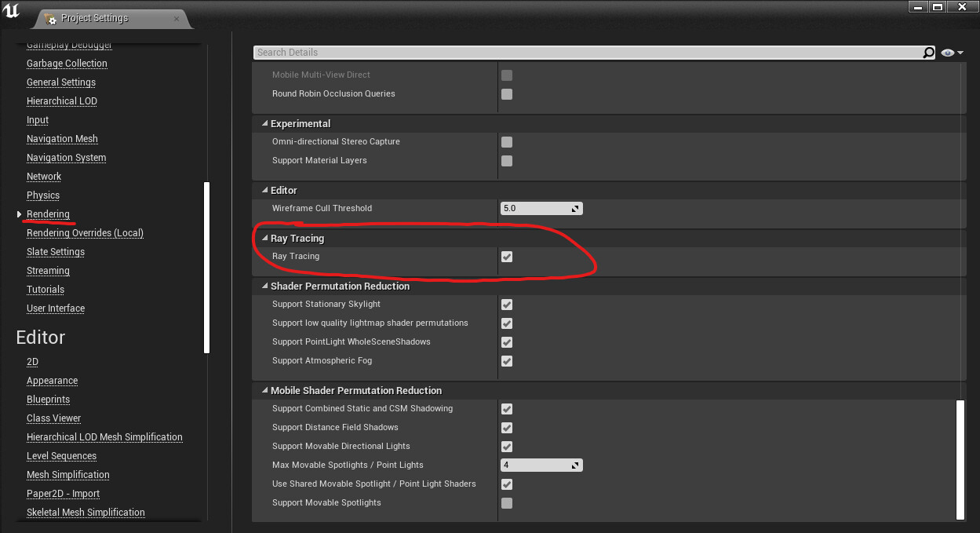The height and width of the screenshot is (533, 980).
Task: Open Mesh Simplification settings
Action: [x=68, y=475]
